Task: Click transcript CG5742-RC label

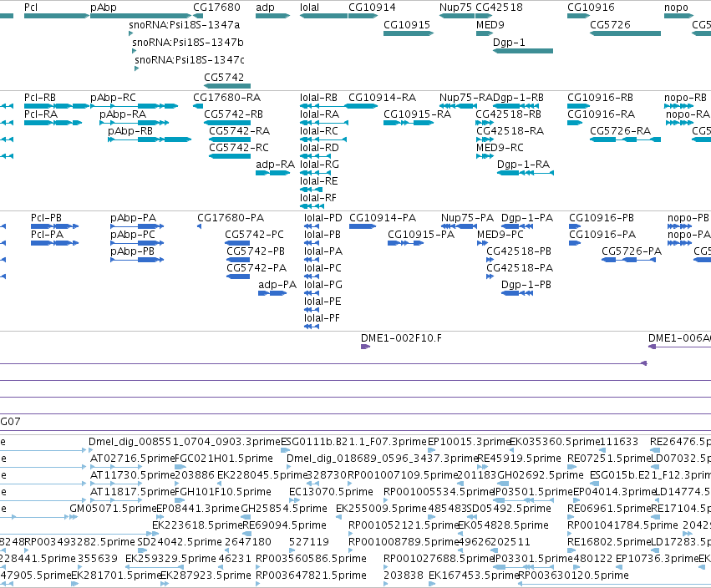Action: click(x=239, y=148)
